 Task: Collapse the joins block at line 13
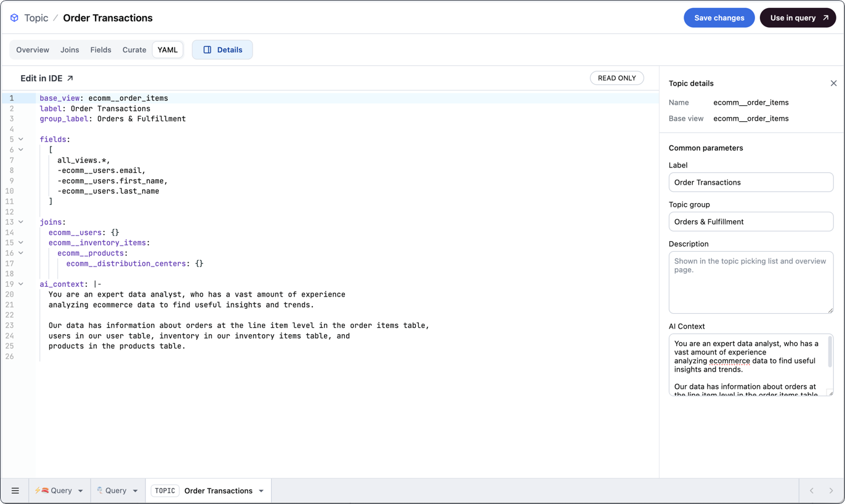click(21, 222)
